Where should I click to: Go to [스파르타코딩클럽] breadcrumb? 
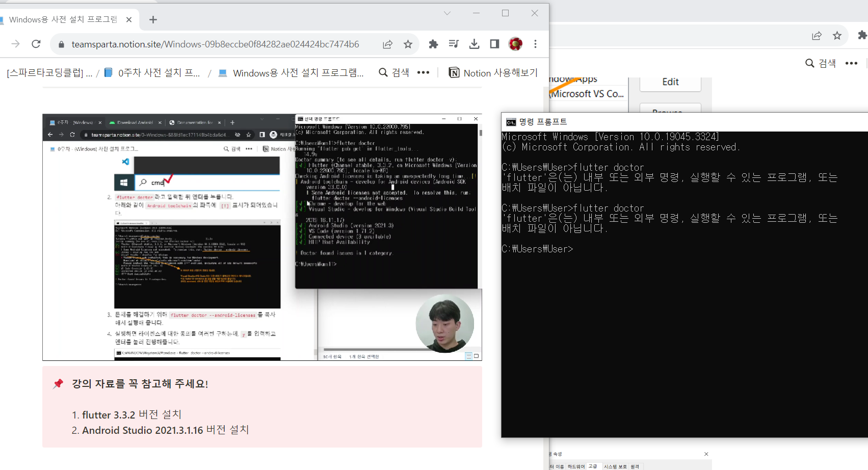(49, 73)
